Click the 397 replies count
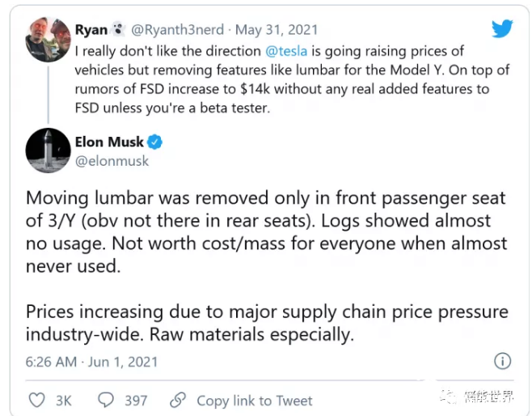The width and height of the screenshot is (532, 416). coord(136,400)
